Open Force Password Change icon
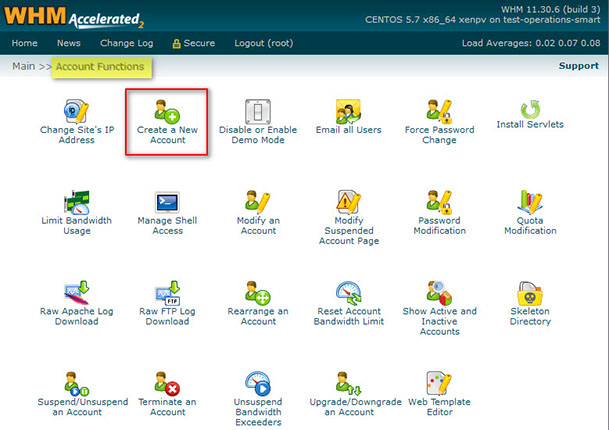This screenshot has width=609, height=430. pyautogui.click(x=439, y=112)
